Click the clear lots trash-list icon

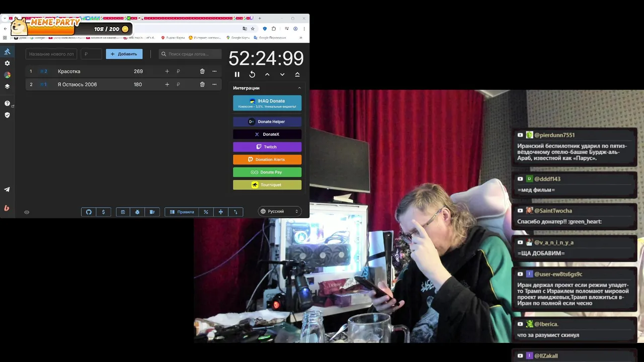[152, 212]
